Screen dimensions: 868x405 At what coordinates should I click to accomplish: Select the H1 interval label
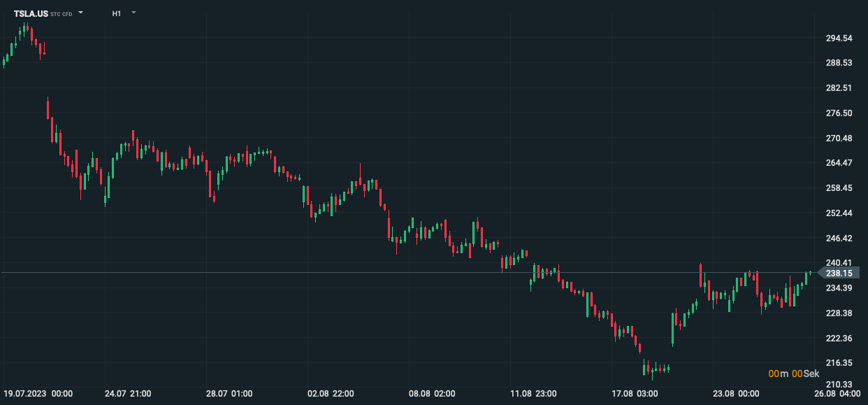(x=117, y=13)
